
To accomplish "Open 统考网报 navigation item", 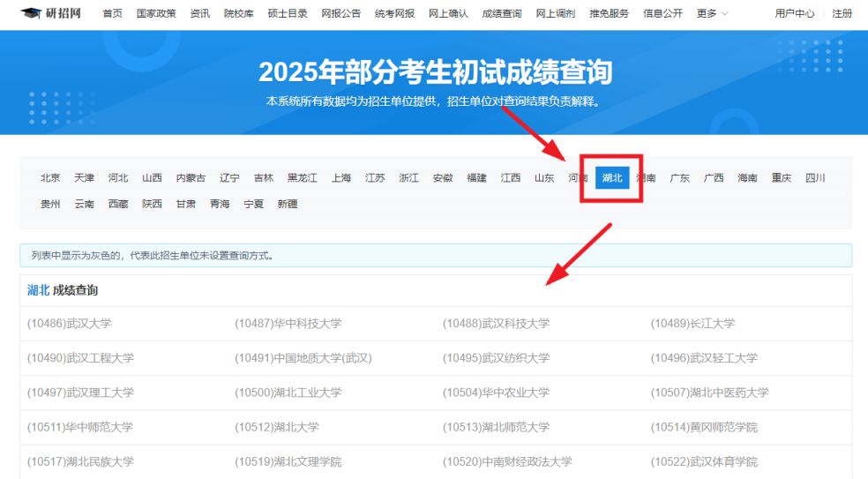I will (394, 13).
